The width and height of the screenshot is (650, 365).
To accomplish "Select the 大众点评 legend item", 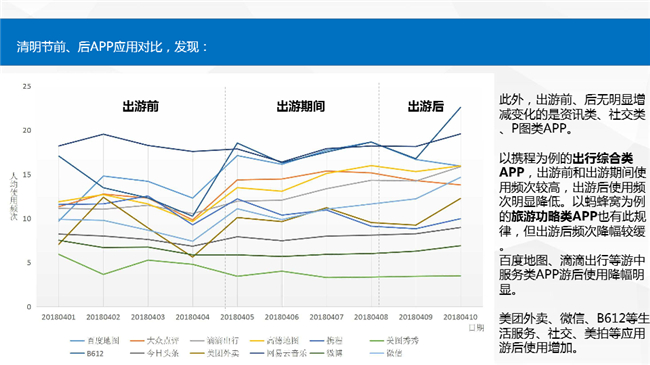I will (x=155, y=341).
